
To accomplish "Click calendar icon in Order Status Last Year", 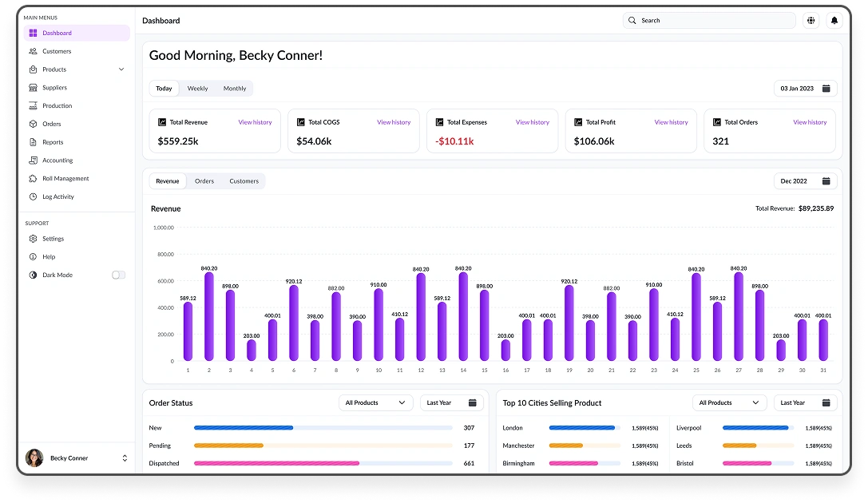I will coord(473,403).
